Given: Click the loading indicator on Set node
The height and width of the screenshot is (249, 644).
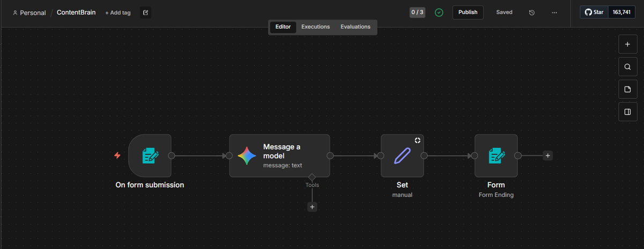Looking at the screenshot, I should pos(418,140).
